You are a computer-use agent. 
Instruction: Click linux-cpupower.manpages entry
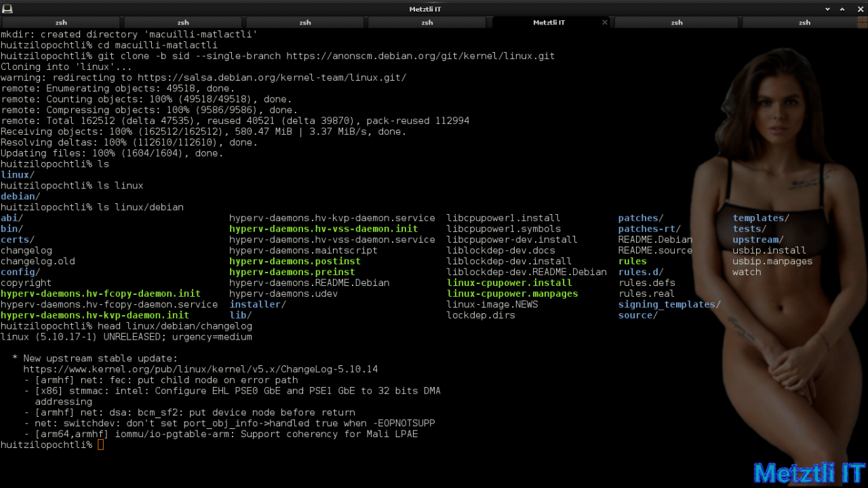pyautogui.click(x=512, y=293)
